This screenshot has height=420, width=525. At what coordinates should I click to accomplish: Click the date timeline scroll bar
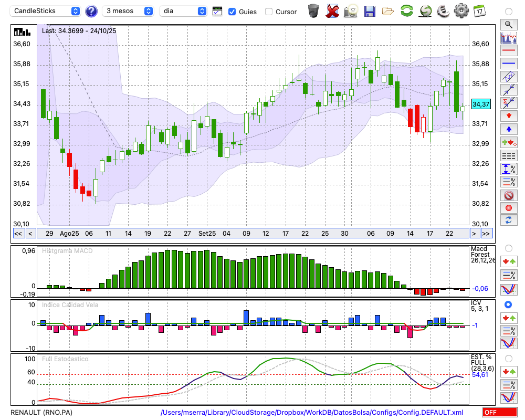253,234
